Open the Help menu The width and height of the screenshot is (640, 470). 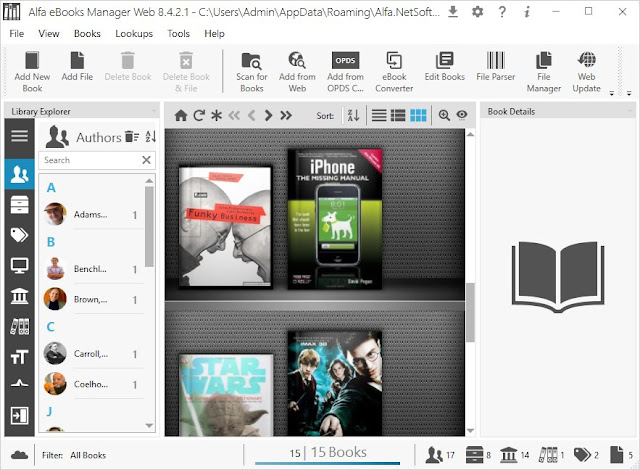(x=214, y=33)
